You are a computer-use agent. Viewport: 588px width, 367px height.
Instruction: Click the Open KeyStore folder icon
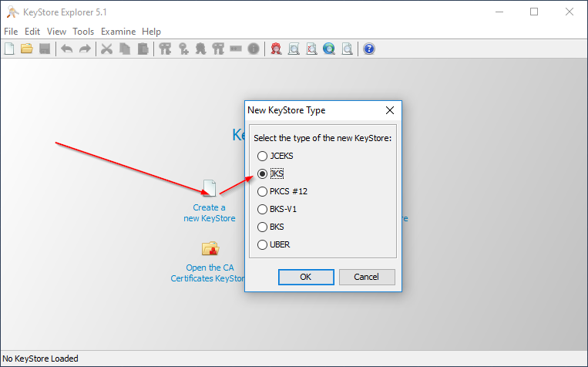pos(27,49)
